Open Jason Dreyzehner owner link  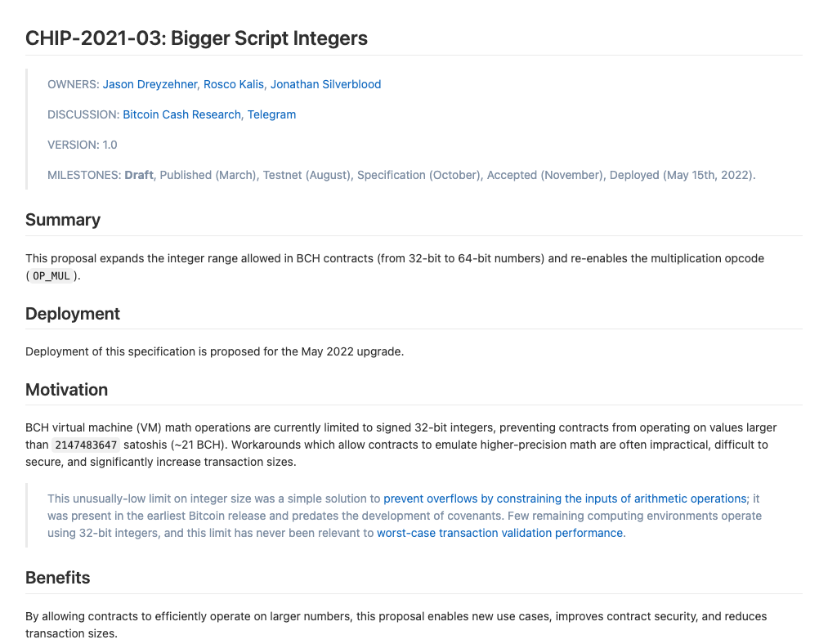tap(150, 84)
